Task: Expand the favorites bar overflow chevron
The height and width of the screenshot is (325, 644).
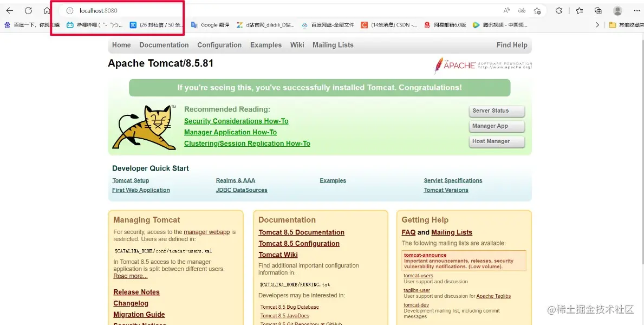Action: point(597,25)
